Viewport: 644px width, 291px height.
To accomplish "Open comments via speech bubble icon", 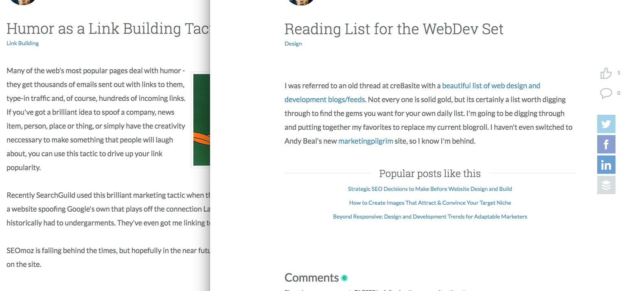I will click(606, 93).
